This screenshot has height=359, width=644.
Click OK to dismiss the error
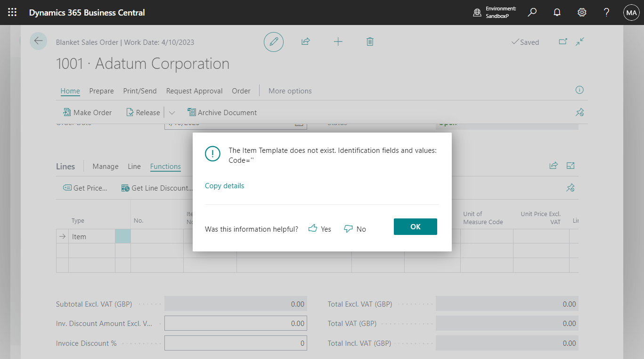pyautogui.click(x=416, y=226)
